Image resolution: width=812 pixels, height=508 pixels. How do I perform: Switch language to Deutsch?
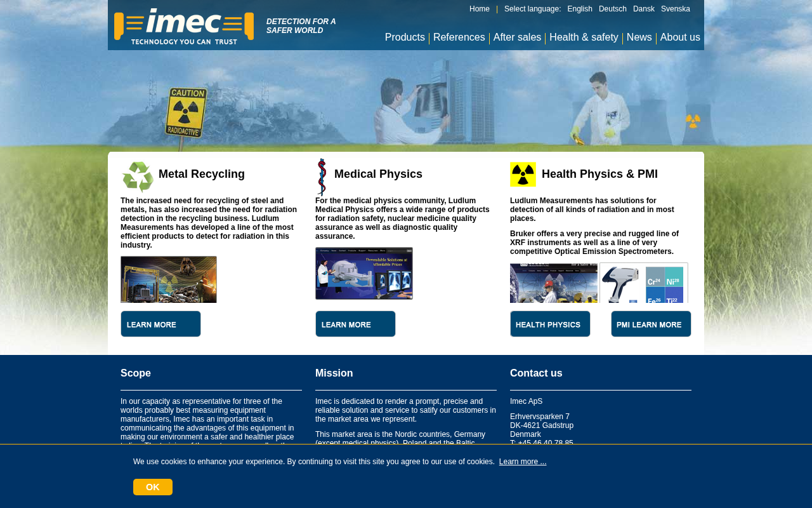(x=613, y=9)
